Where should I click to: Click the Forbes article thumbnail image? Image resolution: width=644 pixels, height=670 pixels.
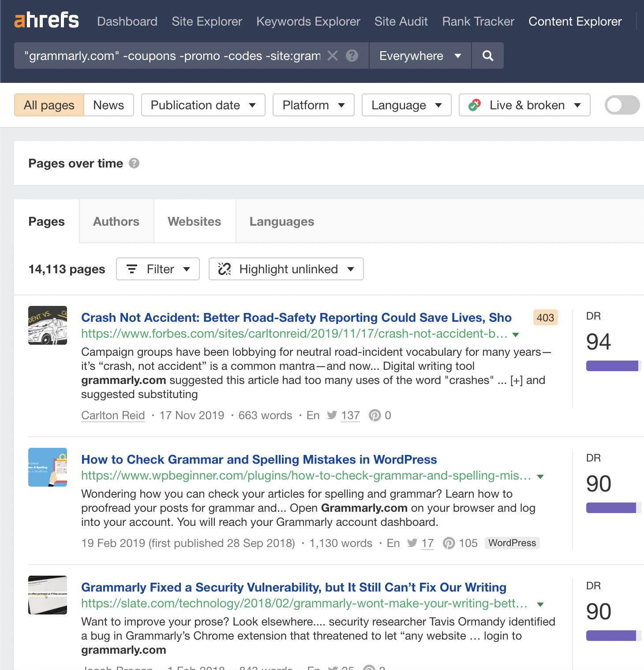point(47,325)
